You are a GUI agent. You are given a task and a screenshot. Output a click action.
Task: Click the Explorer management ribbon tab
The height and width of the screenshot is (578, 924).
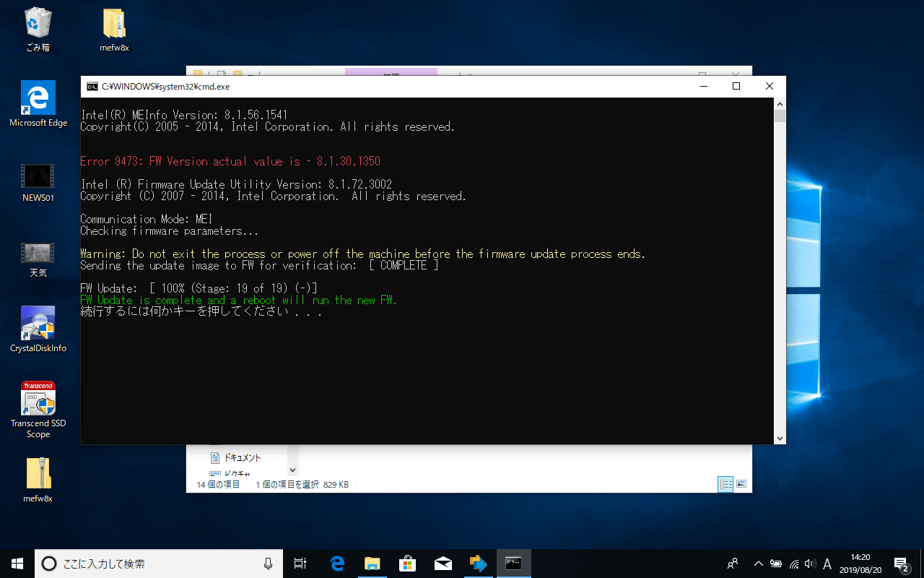pos(391,72)
